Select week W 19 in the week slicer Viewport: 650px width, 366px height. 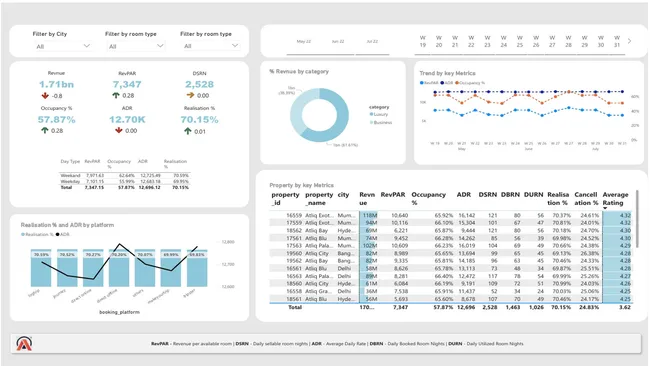(x=422, y=41)
